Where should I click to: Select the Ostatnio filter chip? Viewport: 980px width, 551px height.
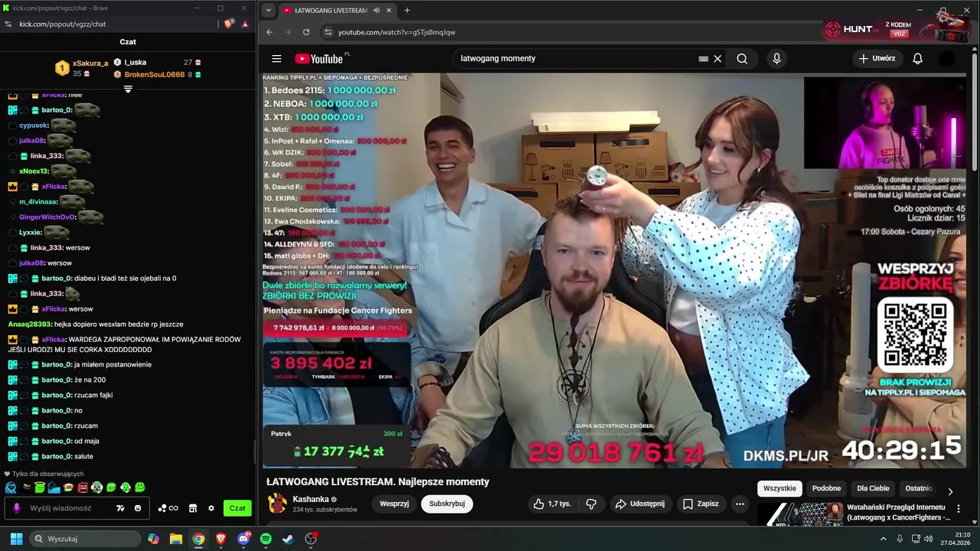click(x=919, y=488)
